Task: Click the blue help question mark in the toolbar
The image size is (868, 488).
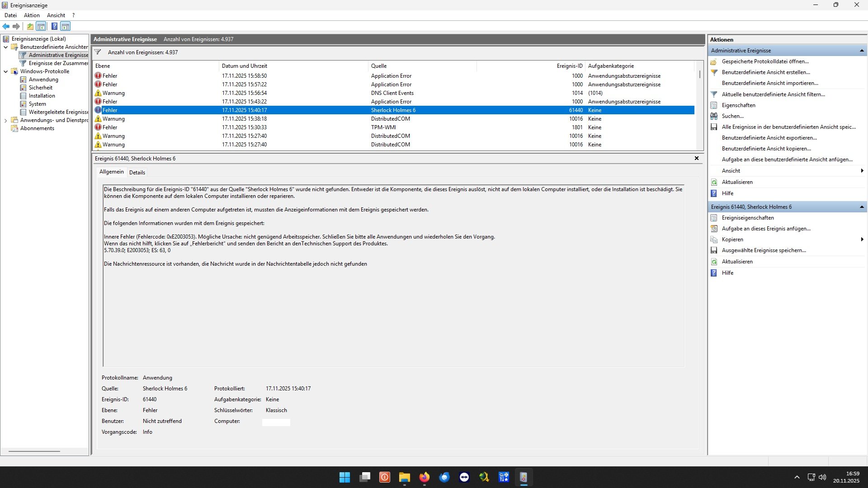Action: pos(54,26)
